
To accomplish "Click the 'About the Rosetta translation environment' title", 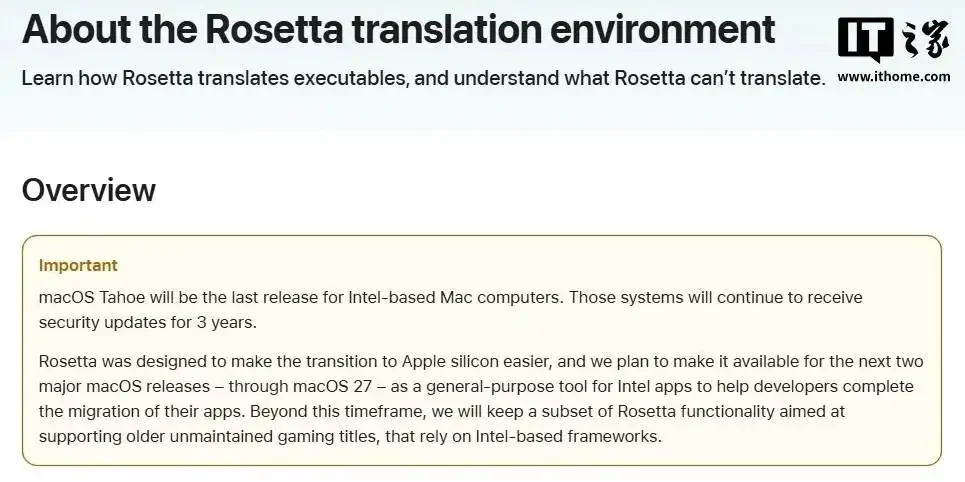I will point(398,30).
